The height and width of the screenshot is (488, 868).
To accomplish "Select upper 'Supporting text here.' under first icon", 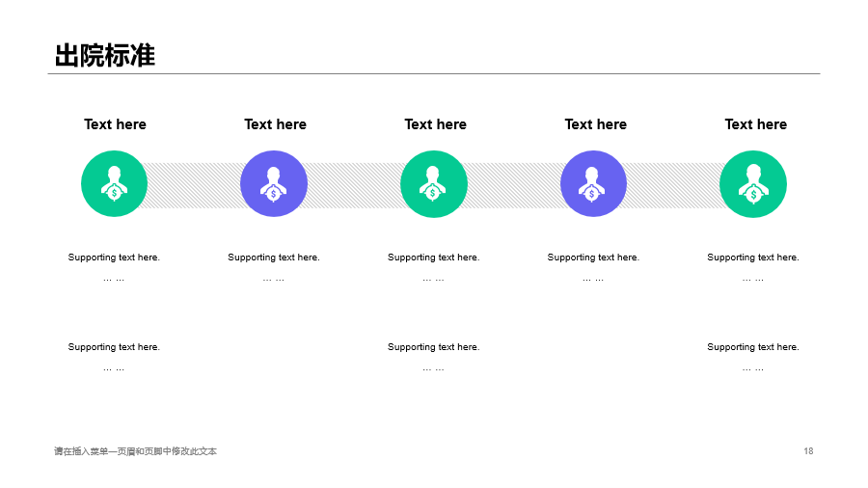I will click(x=114, y=258).
